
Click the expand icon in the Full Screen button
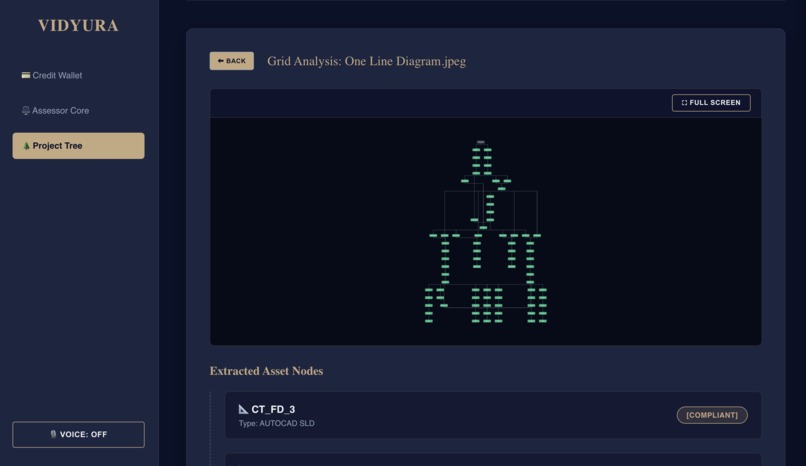(684, 103)
